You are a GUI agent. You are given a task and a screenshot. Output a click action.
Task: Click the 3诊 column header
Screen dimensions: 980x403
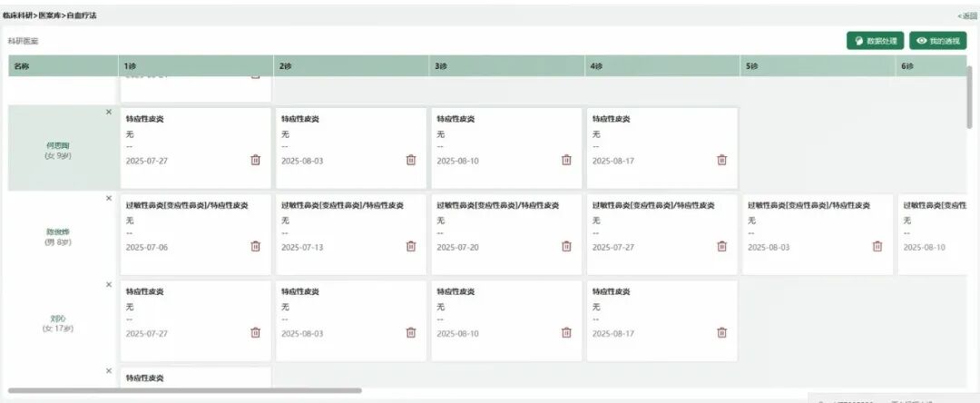click(x=507, y=65)
